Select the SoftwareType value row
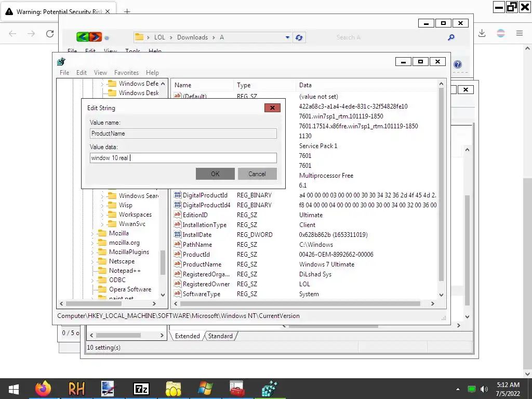Image resolution: width=532 pixels, height=399 pixels. click(x=304, y=294)
